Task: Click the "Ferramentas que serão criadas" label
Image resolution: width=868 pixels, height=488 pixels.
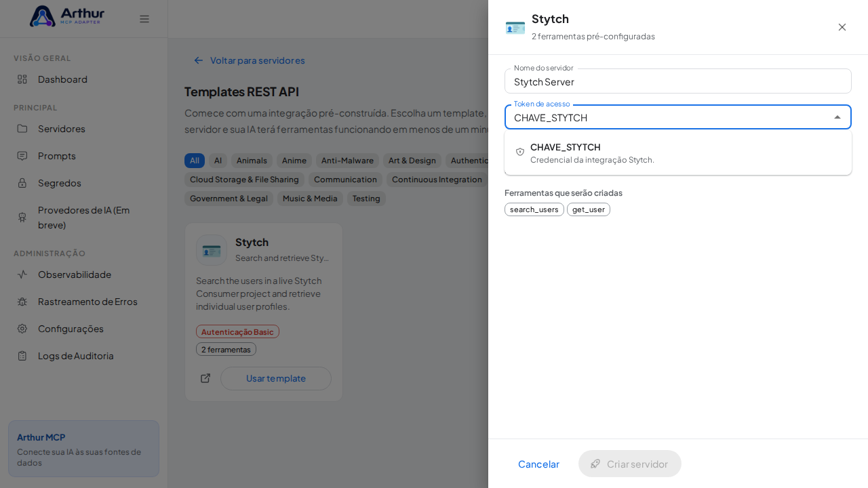Action: [x=564, y=192]
